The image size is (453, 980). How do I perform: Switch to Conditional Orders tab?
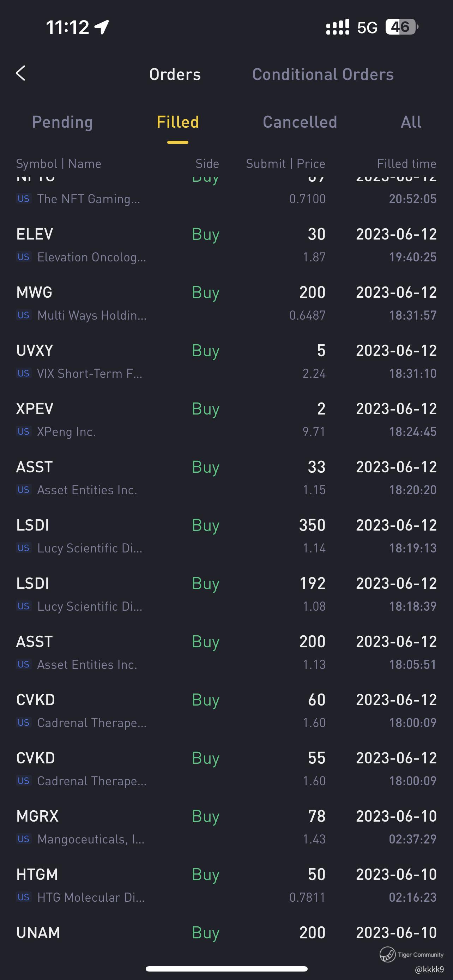(322, 74)
